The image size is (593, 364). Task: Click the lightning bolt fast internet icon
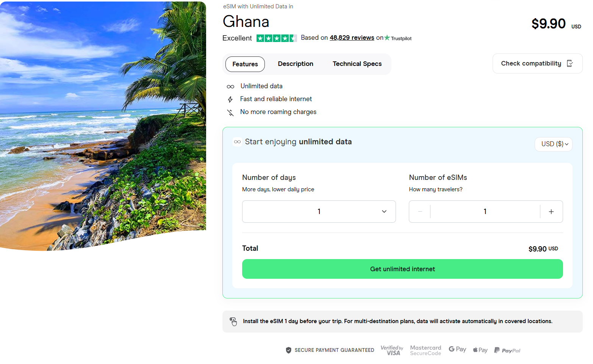click(x=230, y=99)
